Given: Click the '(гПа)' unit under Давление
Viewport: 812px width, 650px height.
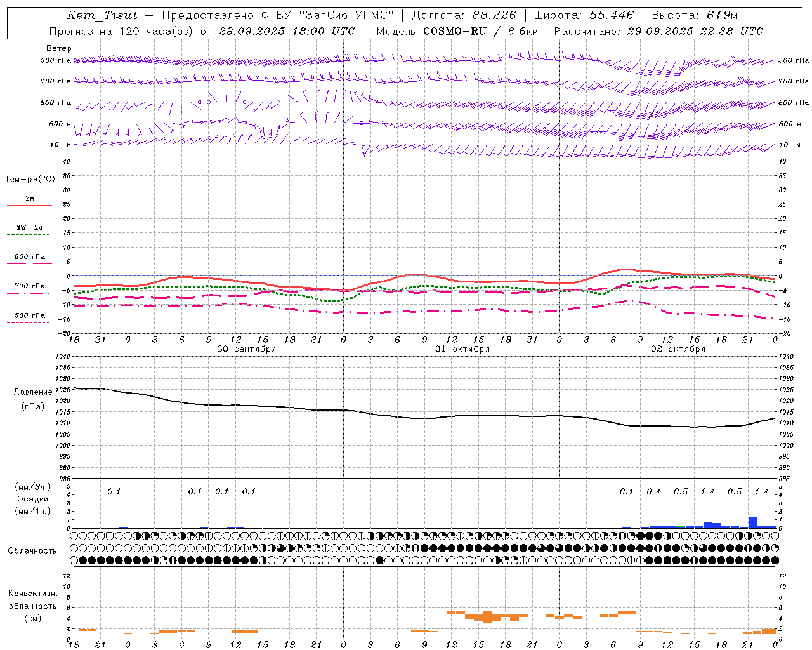Looking at the screenshot, I should (x=33, y=407).
